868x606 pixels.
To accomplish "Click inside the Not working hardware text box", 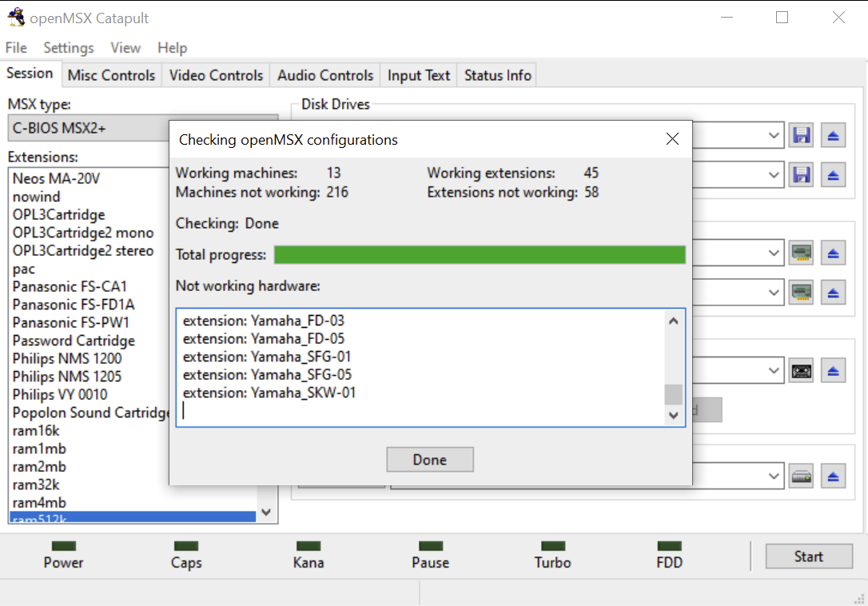I will [431, 367].
